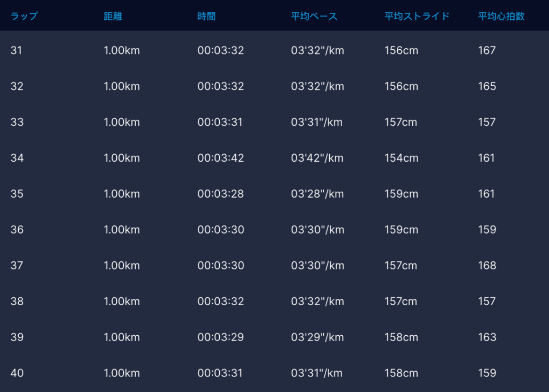Select lap 34 row number
This screenshot has height=392, width=549.
point(17,158)
